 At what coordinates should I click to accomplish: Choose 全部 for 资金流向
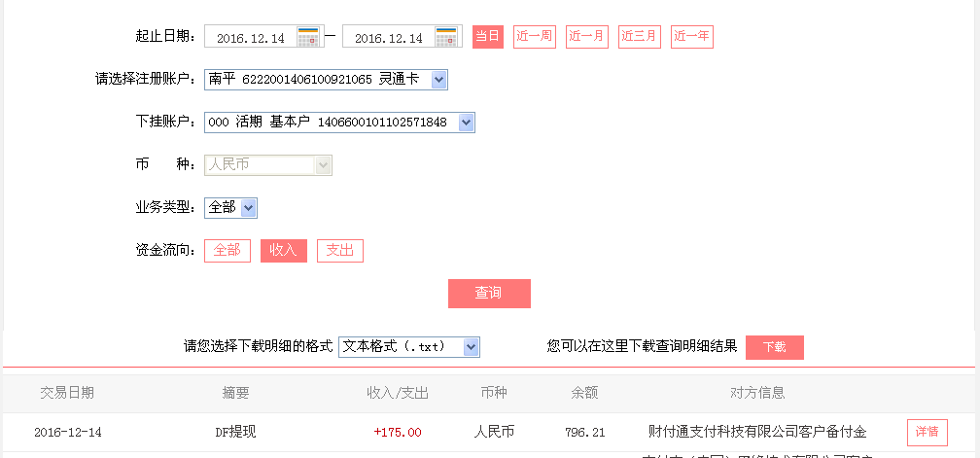coord(227,251)
